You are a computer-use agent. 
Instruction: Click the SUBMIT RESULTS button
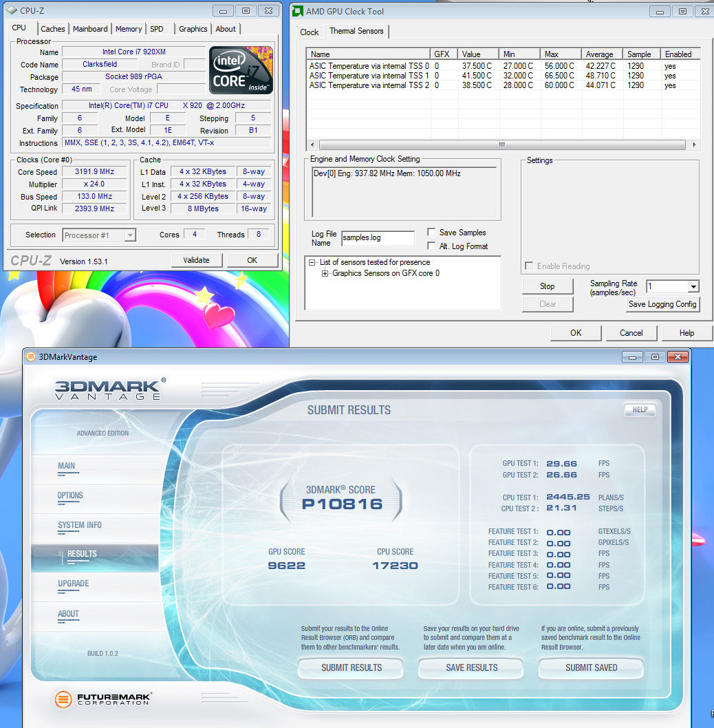(351, 667)
